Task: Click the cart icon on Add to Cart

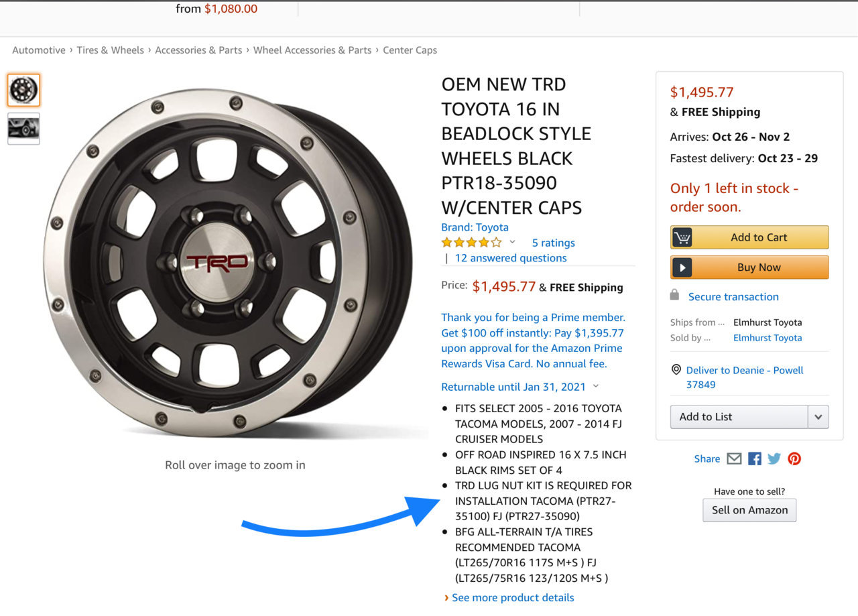Action: (x=682, y=237)
